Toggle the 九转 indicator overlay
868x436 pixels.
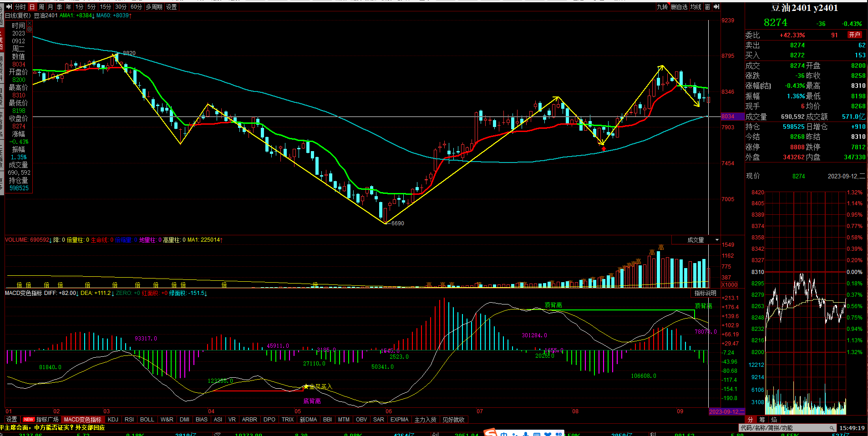click(662, 7)
